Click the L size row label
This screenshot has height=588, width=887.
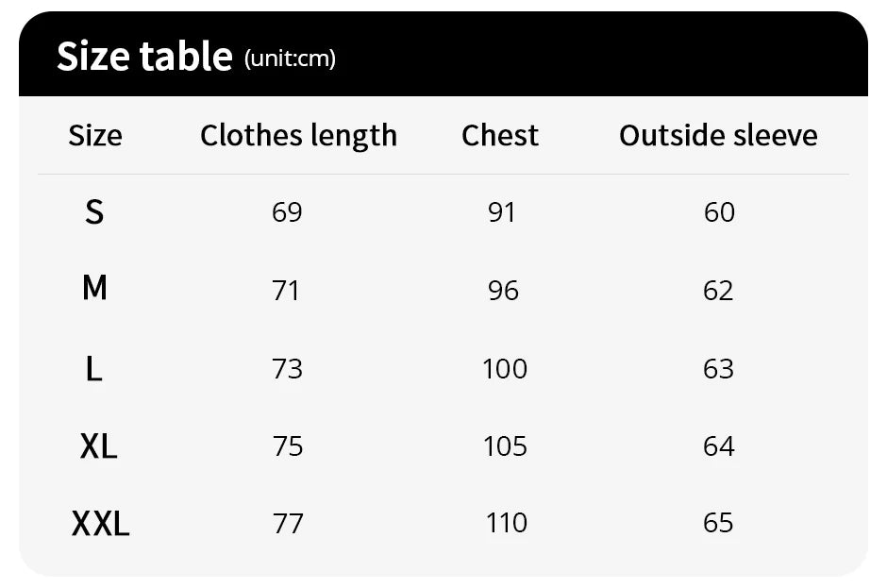(93, 368)
